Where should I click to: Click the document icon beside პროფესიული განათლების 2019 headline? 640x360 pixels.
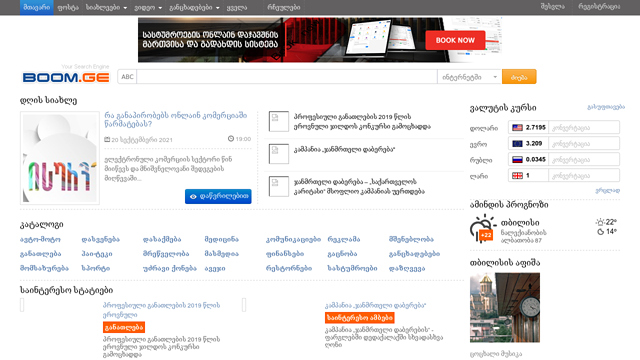[x=279, y=121]
